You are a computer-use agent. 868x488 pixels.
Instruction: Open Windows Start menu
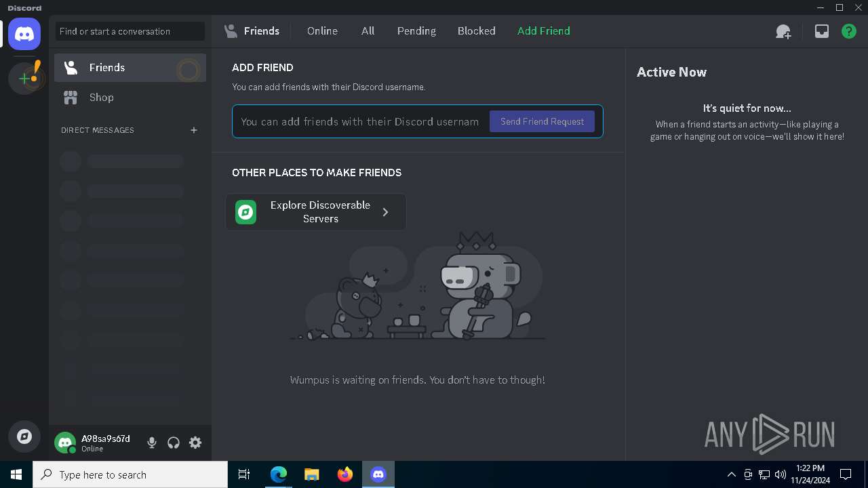coord(16,474)
